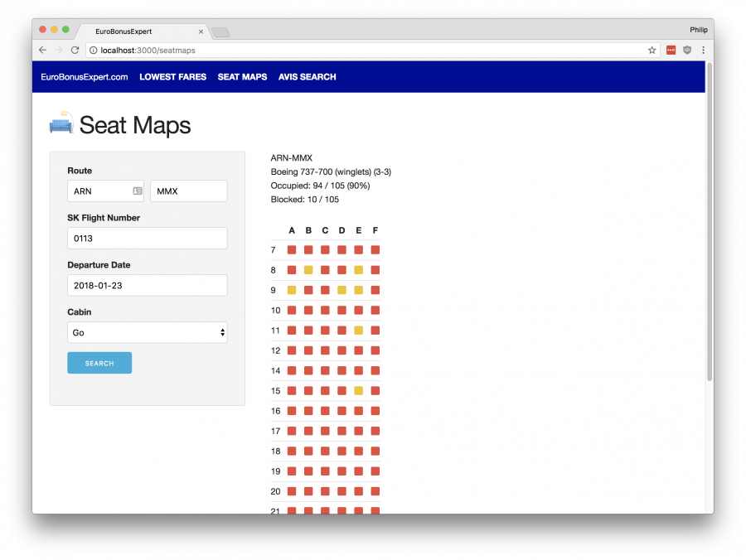The height and width of the screenshot is (560, 746).
Task: Click the SK Flight Number field
Action: [147, 239]
